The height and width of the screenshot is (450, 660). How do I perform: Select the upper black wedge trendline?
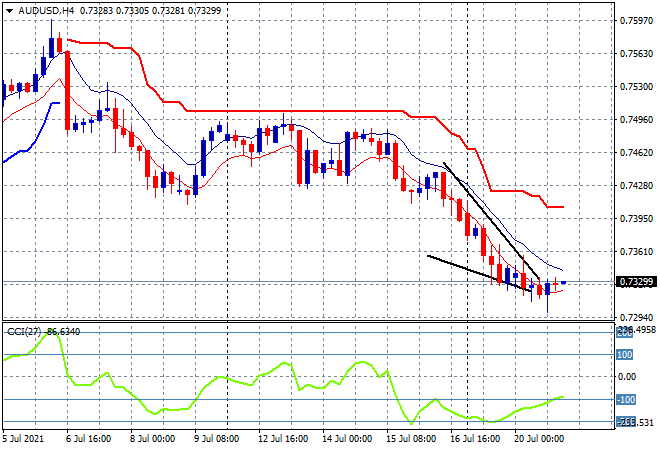[491, 220]
